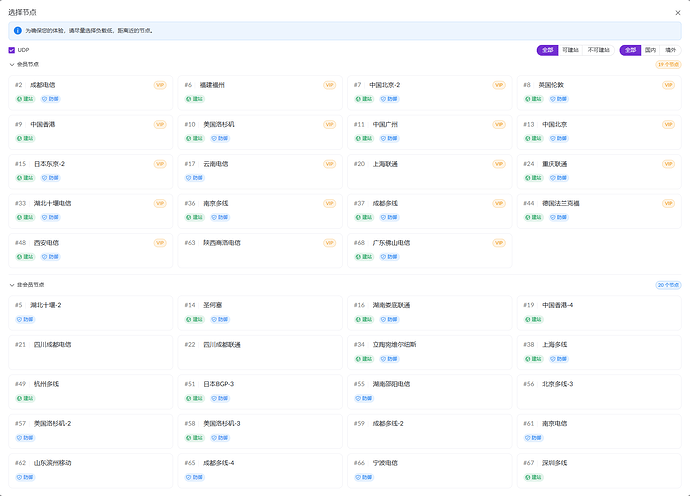Click dialog title 选择节点

pos(22,13)
